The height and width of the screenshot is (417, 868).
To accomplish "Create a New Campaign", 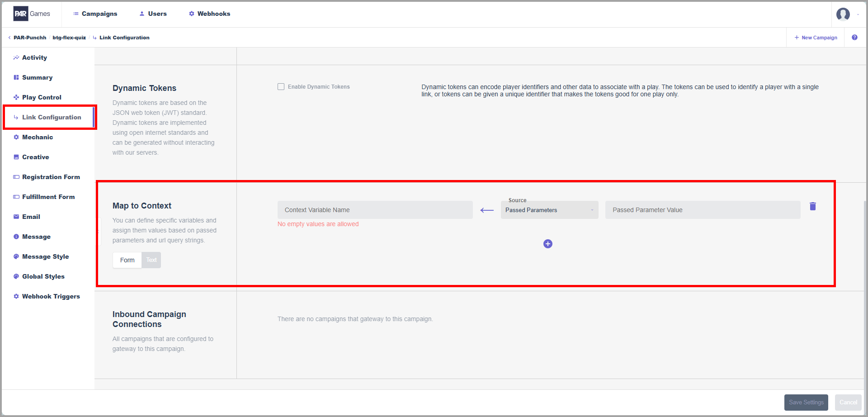I will click(x=816, y=38).
